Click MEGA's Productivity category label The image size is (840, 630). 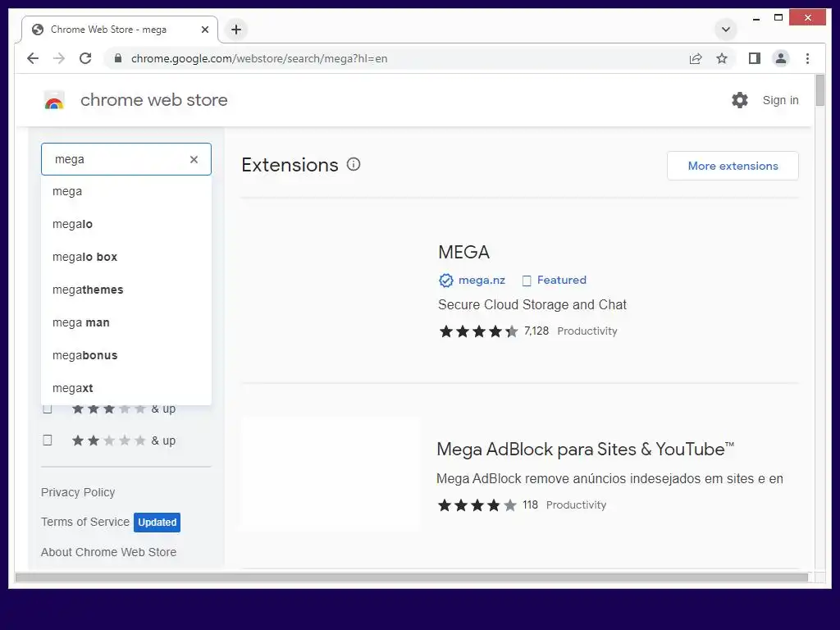[587, 331]
